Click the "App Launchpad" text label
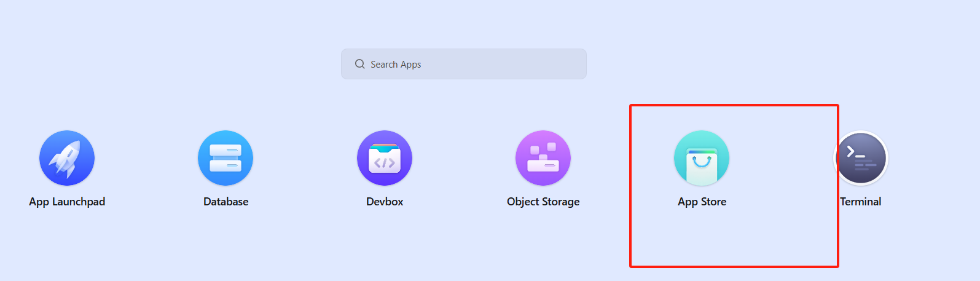The height and width of the screenshot is (281, 980). pos(67,202)
